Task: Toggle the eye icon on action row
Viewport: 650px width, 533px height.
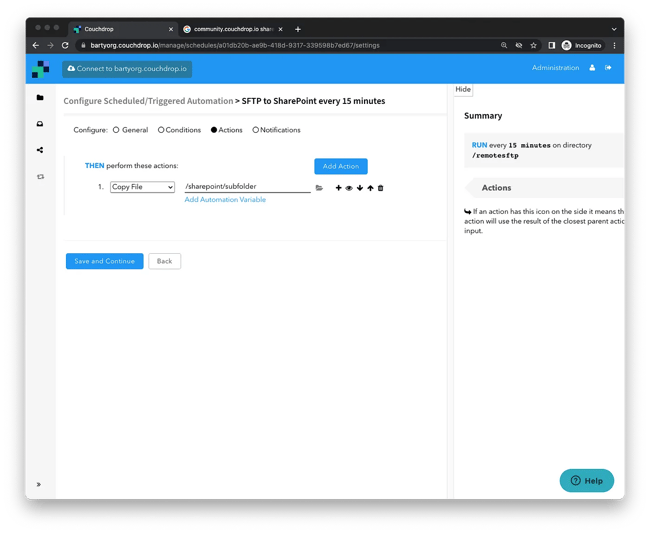Action: [x=349, y=188]
